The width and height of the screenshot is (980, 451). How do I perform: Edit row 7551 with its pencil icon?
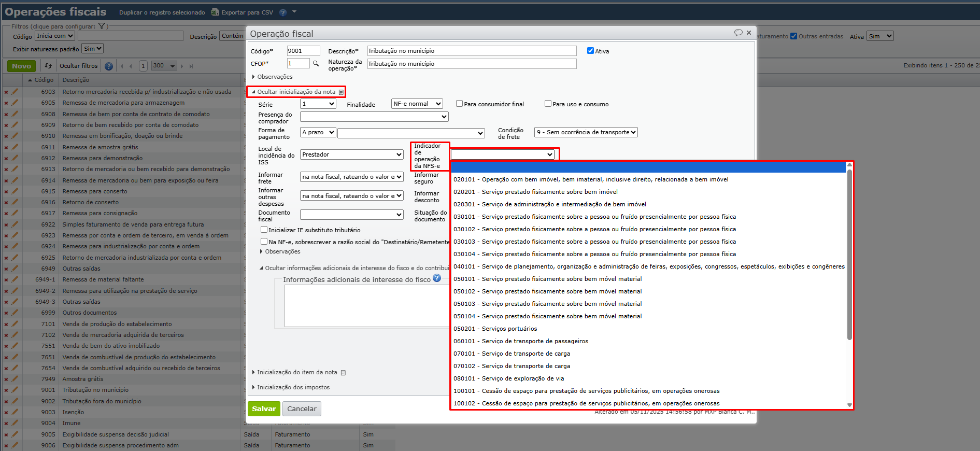(15, 346)
